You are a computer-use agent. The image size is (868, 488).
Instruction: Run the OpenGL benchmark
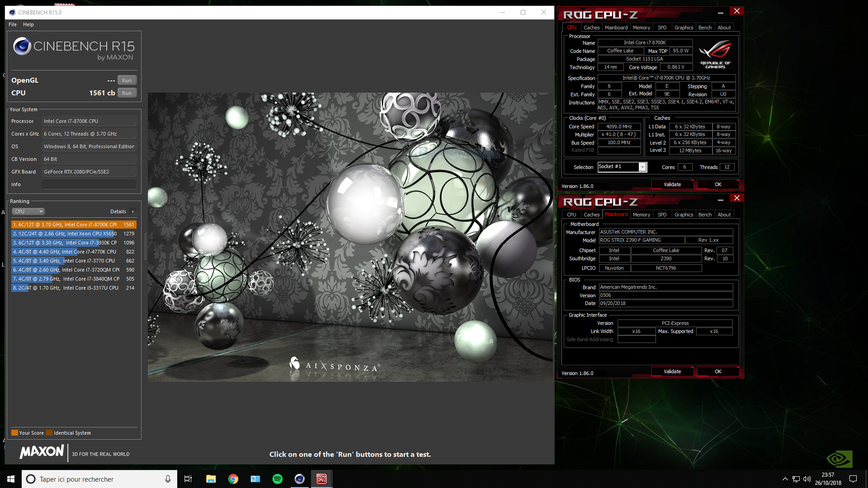(x=127, y=80)
